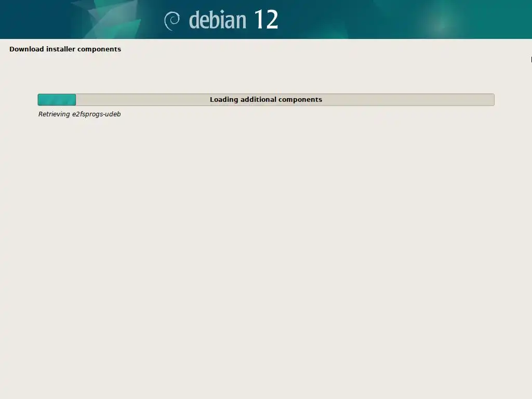This screenshot has height=399, width=532.
Task: Click the 'debian 12' banner title text
Action: click(x=233, y=20)
